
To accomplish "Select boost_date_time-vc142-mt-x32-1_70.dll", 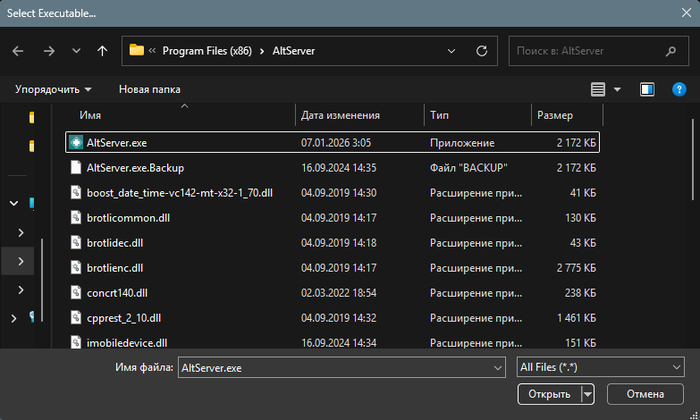I will coord(332,193).
